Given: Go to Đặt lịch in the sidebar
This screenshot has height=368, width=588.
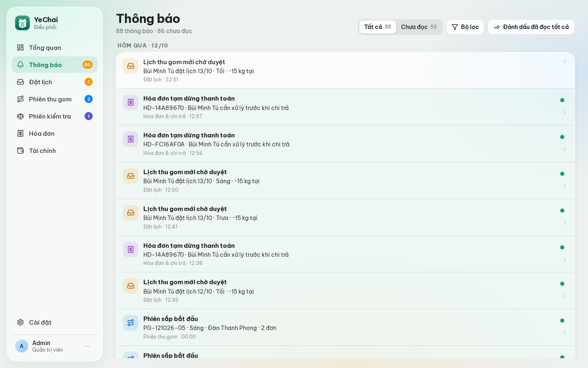Looking at the screenshot, I should [x=55, y=82].
